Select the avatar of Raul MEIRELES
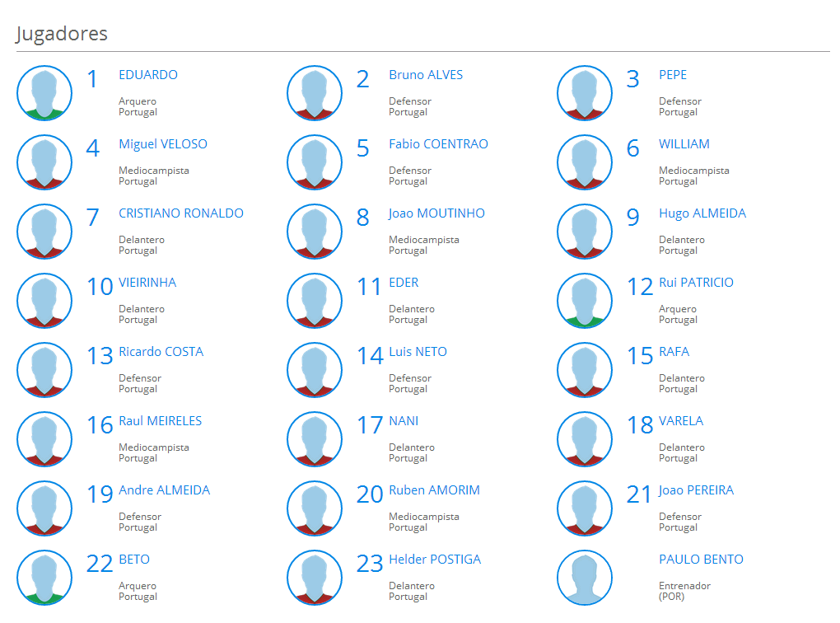Viewport: 840px width, 623px height. point(44,439)
